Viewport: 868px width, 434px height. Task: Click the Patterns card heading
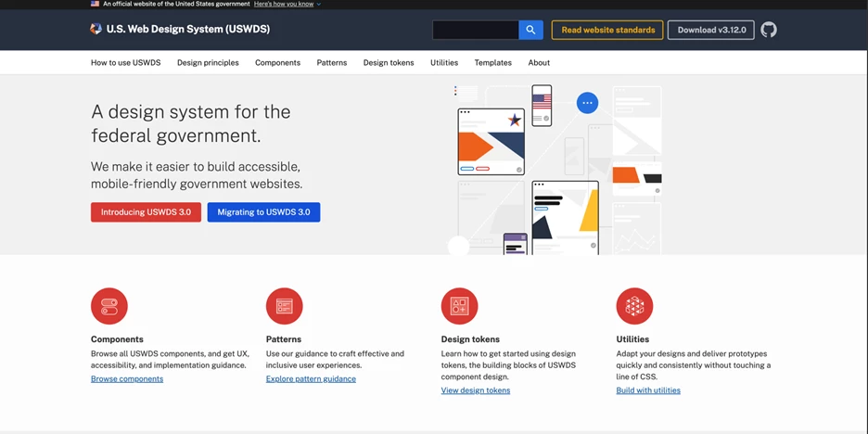tap(284, 339)
